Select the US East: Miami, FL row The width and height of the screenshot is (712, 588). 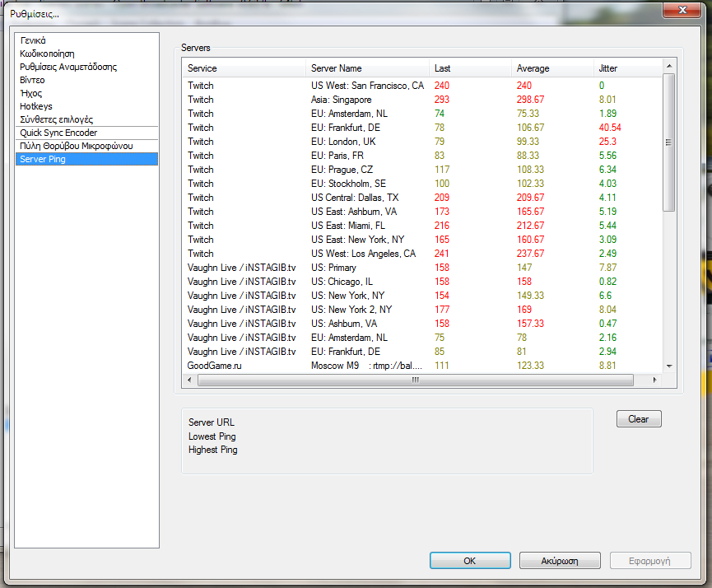pyautogui.click(x=422, y=226)
